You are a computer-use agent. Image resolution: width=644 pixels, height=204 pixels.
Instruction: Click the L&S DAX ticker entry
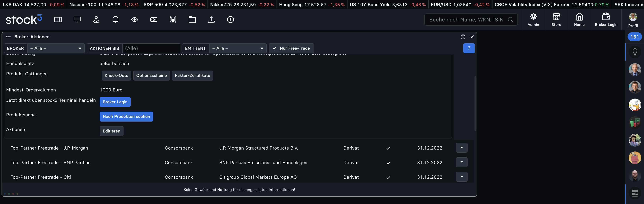point(33,4)
